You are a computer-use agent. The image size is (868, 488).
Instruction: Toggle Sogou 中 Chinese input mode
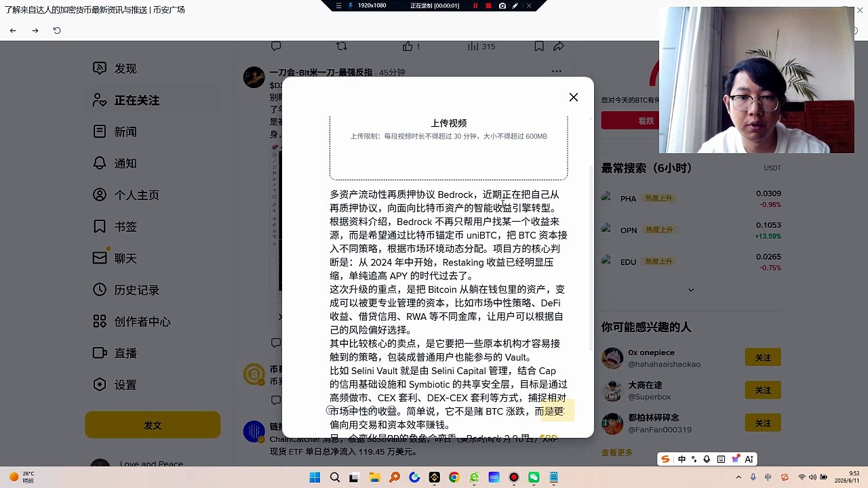click(682, 460)
